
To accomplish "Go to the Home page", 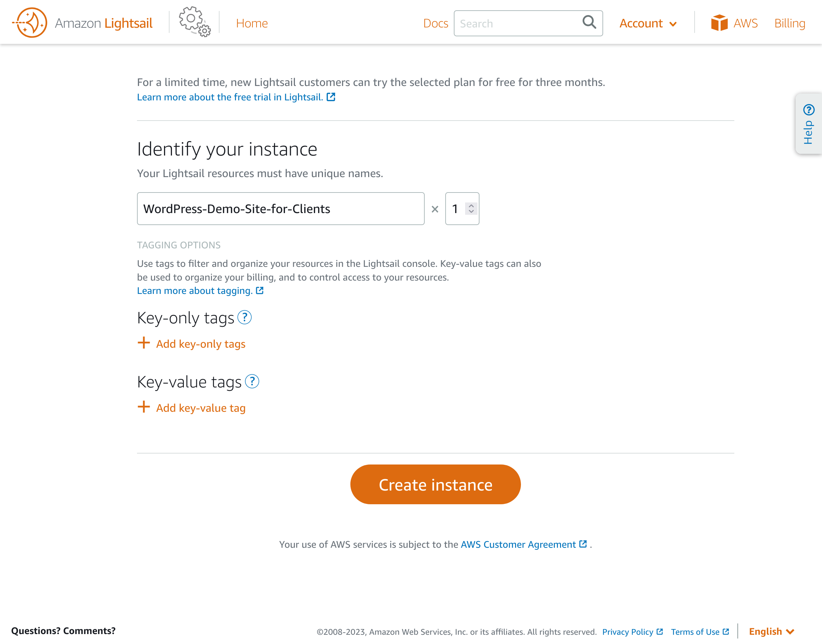I will [x=252, y=23].
